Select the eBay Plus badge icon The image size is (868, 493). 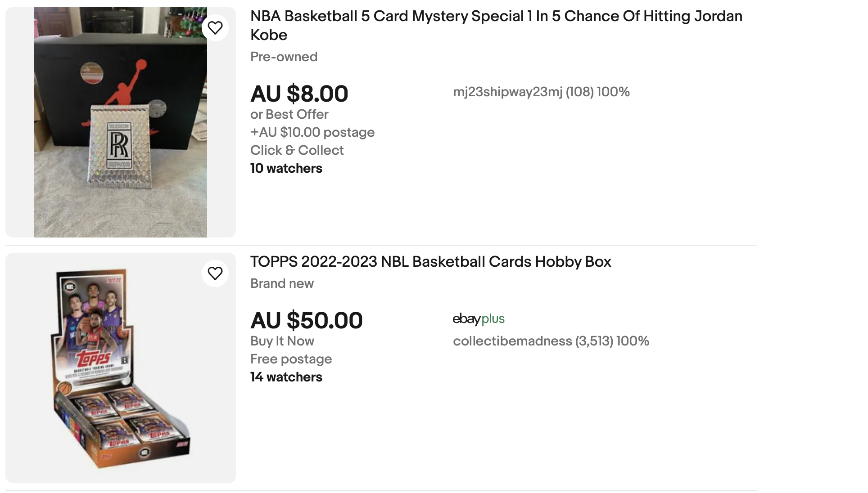[x=479, y=319]
